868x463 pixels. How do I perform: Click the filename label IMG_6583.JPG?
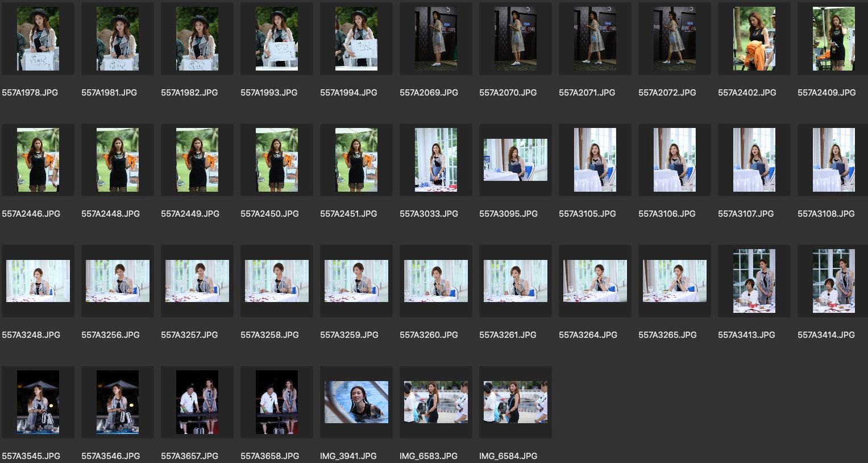(429, 456)
